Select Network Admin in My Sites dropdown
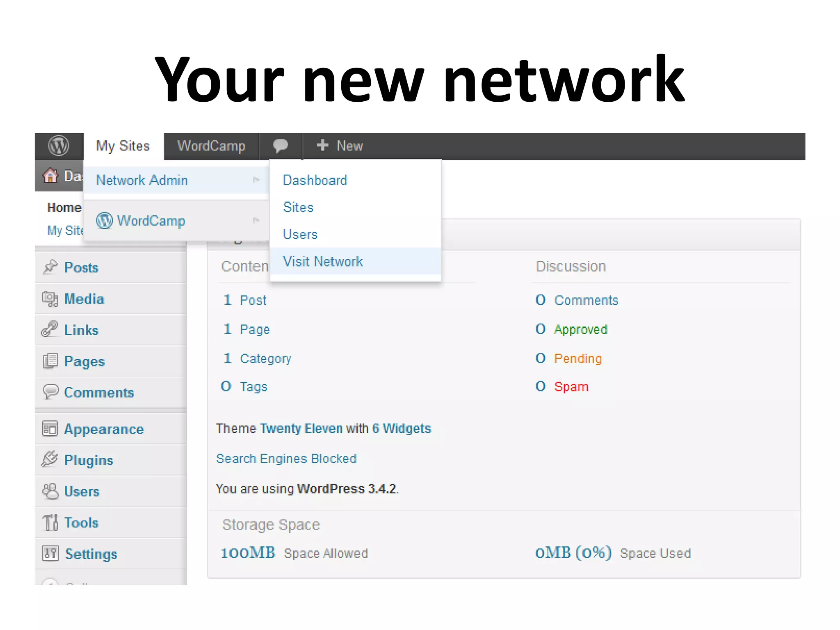Image resolution: width=840 pixels, height=630 pixels. click(176, 180)
